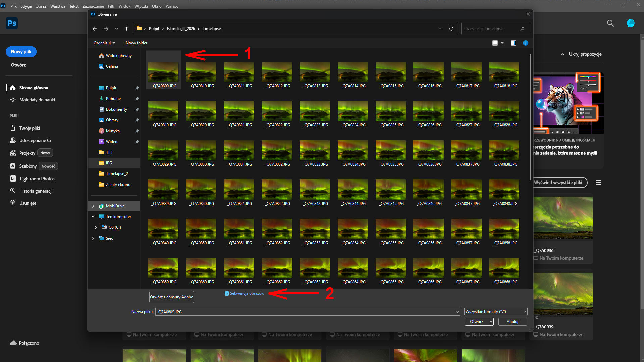Select the _Q7A0809.JPG thumbnail
This screenshot has width=644, height=362.
tap(163, 72)
